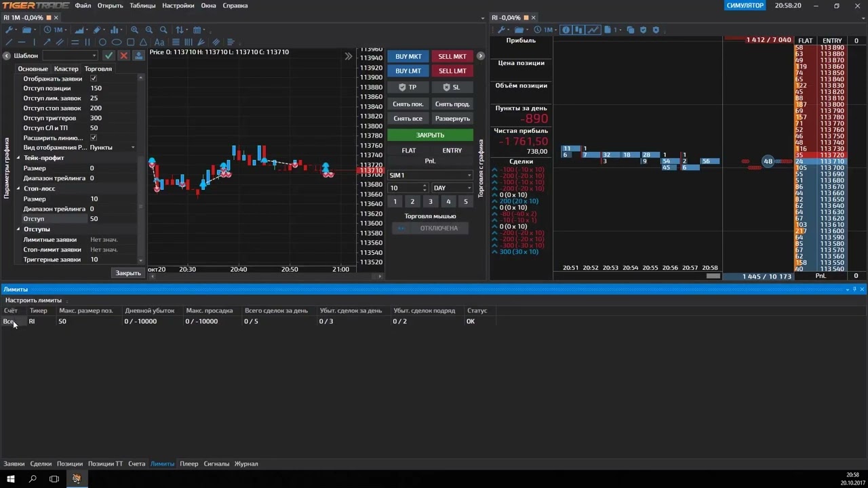868x488 pixels.
Task: Open 'Вид отображения' Пункты dropdown
Action: pyautogui.click(x=113, y=148)
